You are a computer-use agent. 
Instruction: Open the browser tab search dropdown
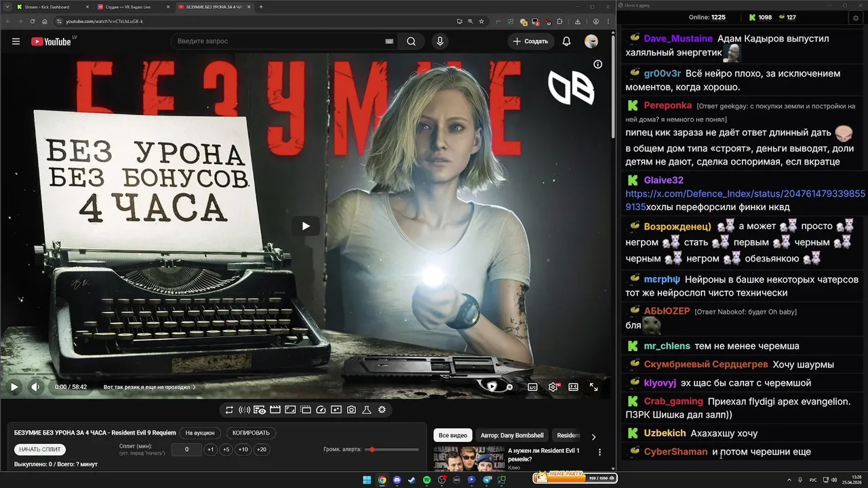(x=6, y=7)
